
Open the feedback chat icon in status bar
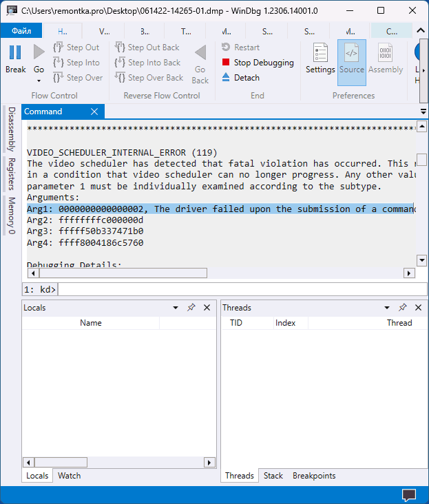[409, 495]
